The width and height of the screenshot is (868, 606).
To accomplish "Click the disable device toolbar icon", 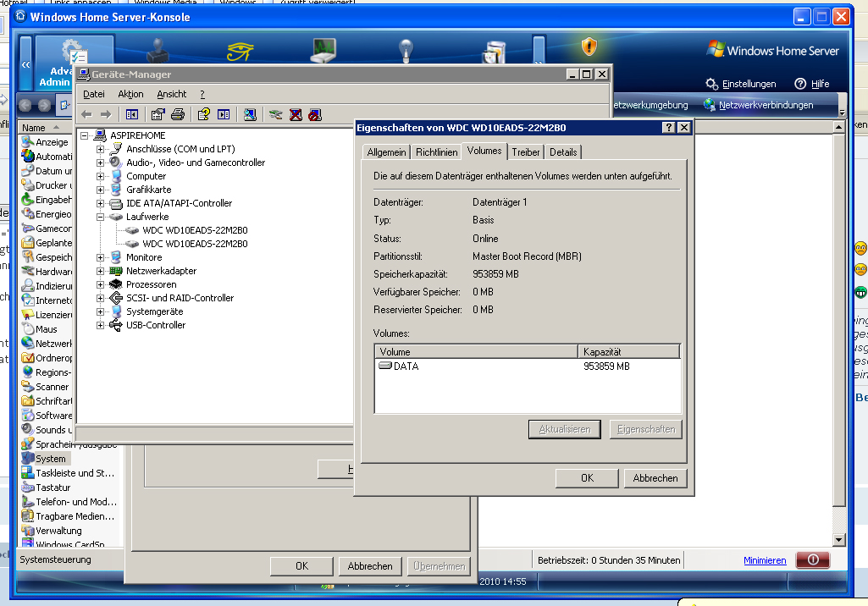I will click(315, 114).
